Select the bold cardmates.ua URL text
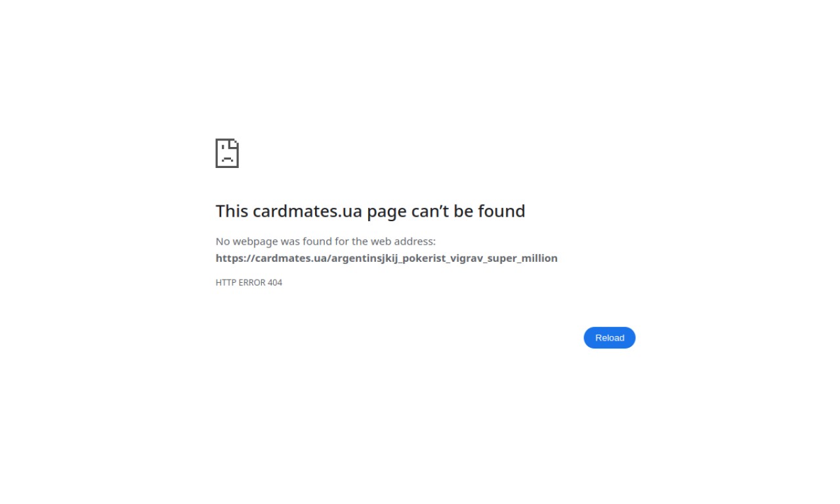The image size is (840, 504). pos(387,258)
